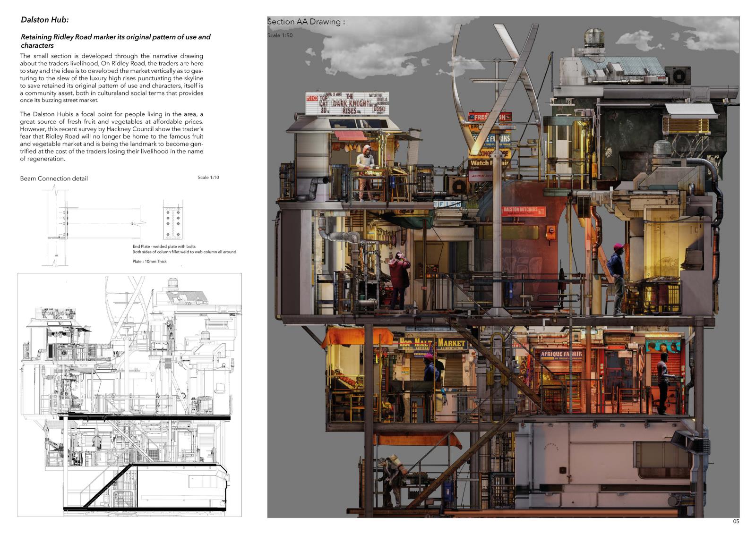This screenshot has width=756, height=534.
Task: Click the 'Scale 1:50' label
Action: (280, 35)
